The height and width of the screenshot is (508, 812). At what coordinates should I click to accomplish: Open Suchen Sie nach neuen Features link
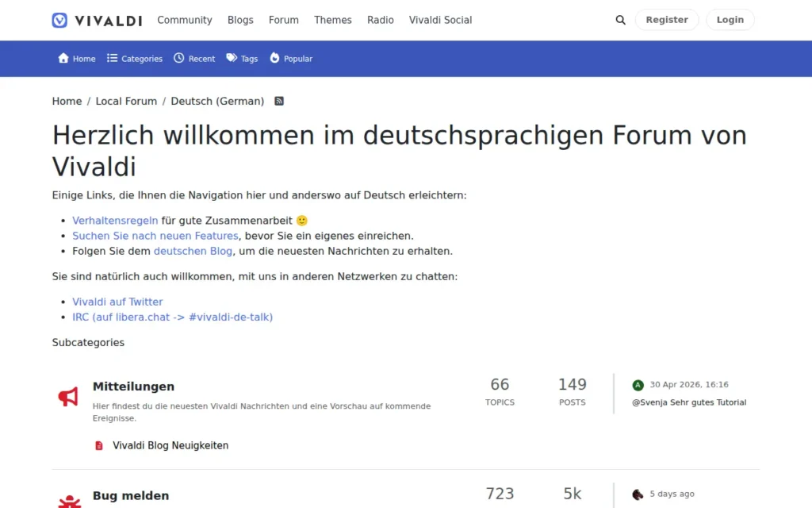[155, 236]
